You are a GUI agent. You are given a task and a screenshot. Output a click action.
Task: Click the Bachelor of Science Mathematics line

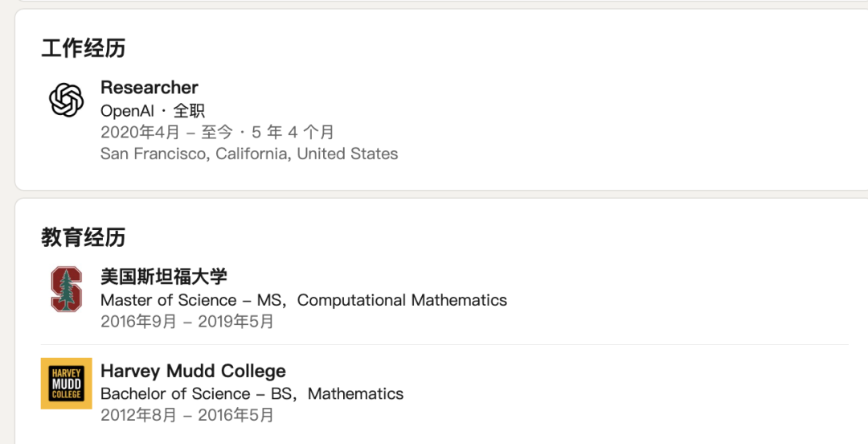[x=252, y=393]
